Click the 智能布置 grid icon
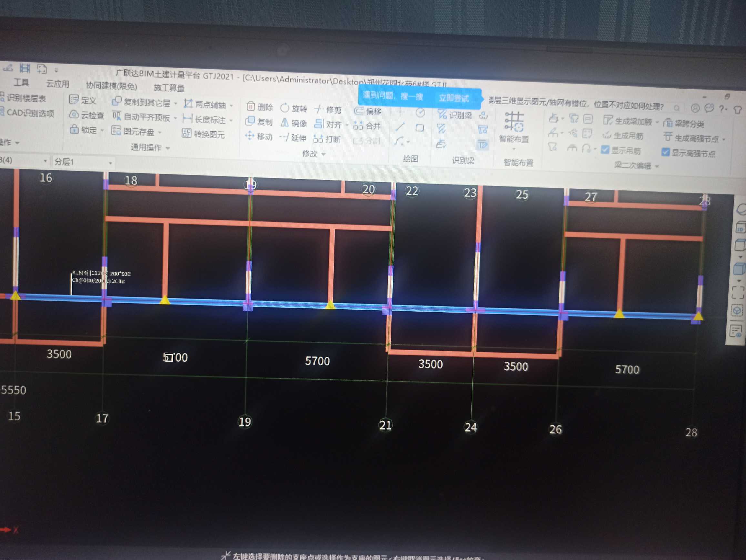 point(514,121)
